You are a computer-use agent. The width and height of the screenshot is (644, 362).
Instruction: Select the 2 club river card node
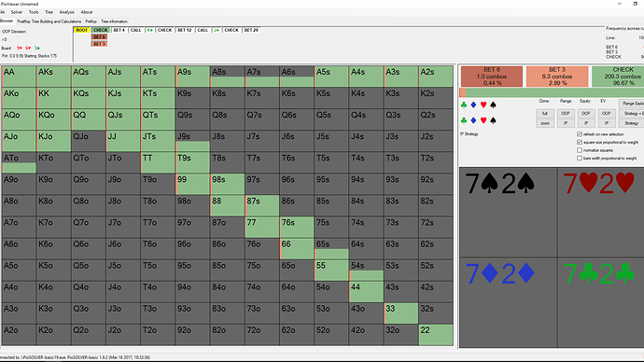(216, 30)
